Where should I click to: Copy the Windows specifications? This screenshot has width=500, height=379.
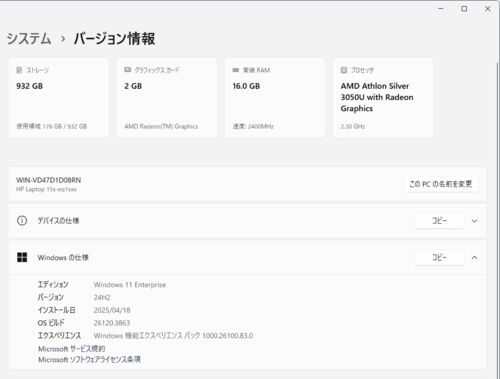click(x=439, y=257)
